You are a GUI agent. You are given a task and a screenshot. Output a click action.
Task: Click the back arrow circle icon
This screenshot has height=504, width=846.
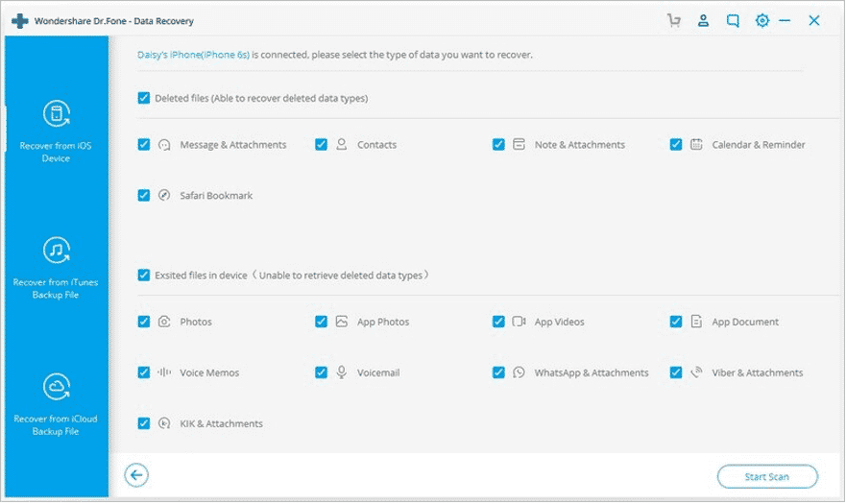(x=136, y=474)
